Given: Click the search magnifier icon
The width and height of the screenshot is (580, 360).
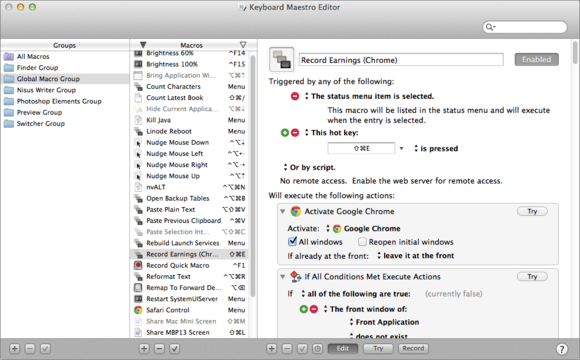Looking at the screenshot, I should [490, 27].
